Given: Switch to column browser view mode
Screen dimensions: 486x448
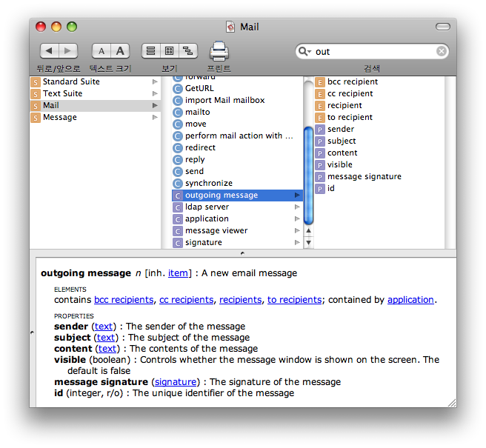Looking at the screenshot, I should [x=169, y=51].
